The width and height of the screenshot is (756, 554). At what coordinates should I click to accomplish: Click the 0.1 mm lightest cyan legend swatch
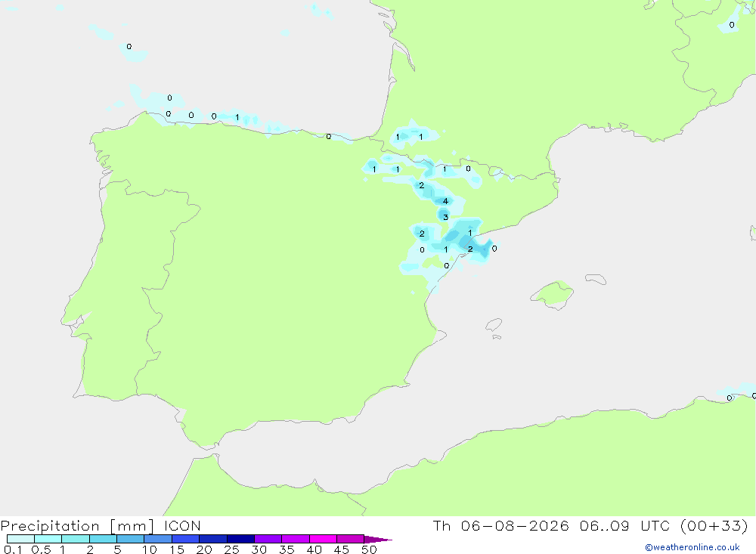pyautogui.click(x=20, y=539)
